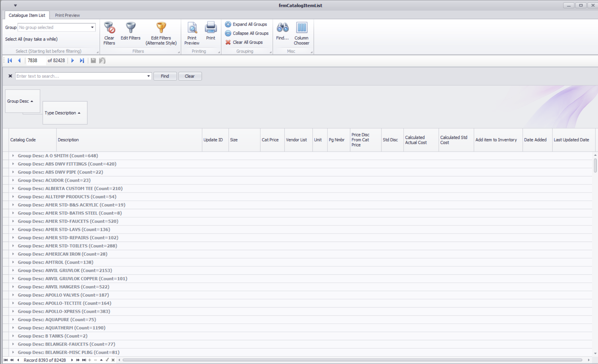Click the Find button

coord(165,76)
